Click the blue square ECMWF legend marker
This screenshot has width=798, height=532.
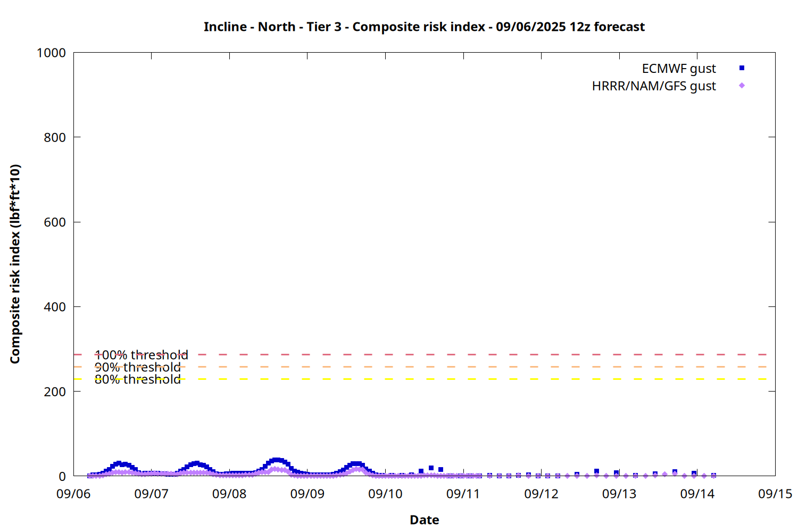(742, 68)
